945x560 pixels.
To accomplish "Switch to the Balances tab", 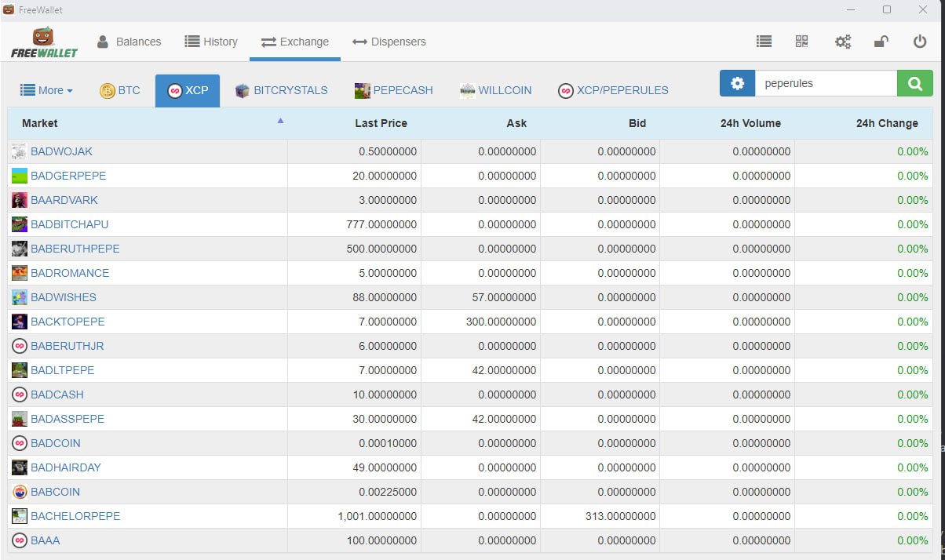I will 129,42.
